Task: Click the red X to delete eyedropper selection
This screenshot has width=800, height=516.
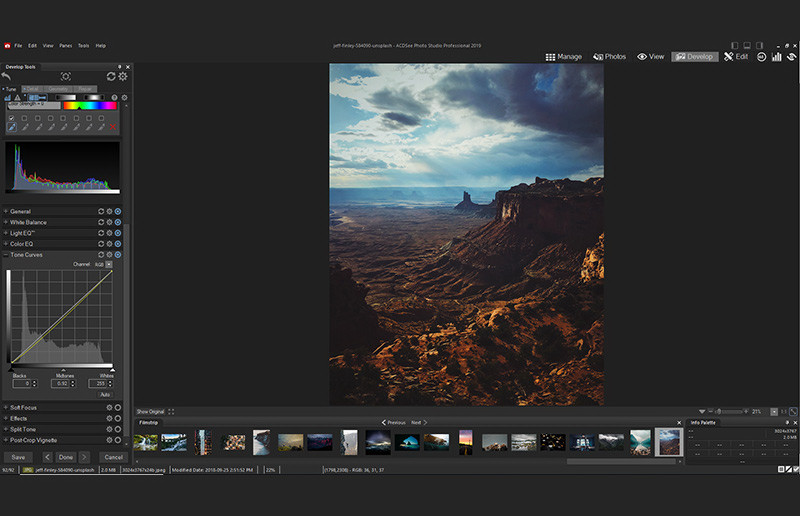Action: coord(113,127)
